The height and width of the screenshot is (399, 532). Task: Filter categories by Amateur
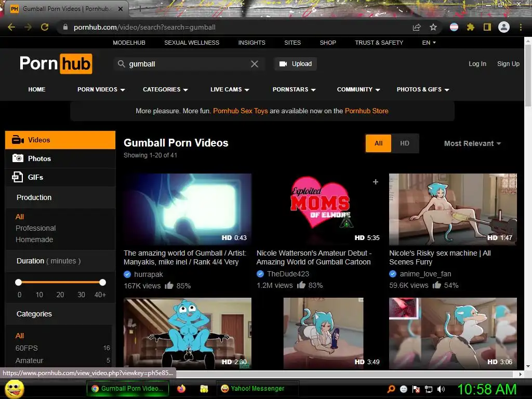click(29, 361)
